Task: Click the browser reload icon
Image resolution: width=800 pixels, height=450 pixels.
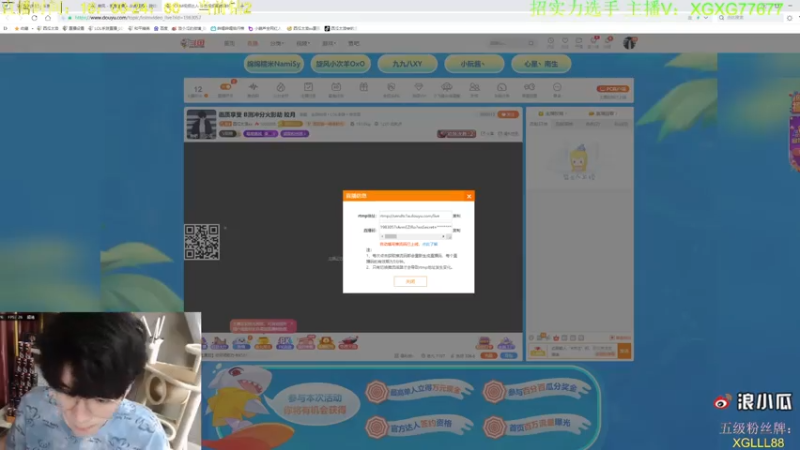Action: (x=34, y=18)
